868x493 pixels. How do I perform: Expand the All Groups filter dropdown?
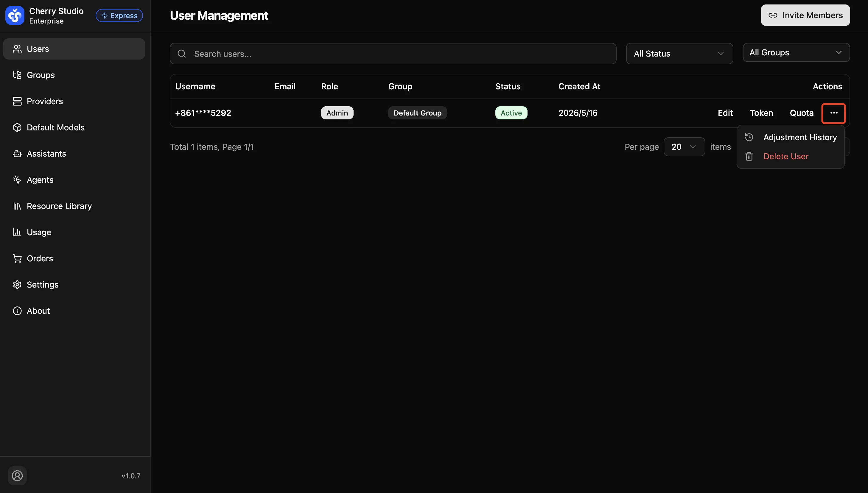[796, 52]
